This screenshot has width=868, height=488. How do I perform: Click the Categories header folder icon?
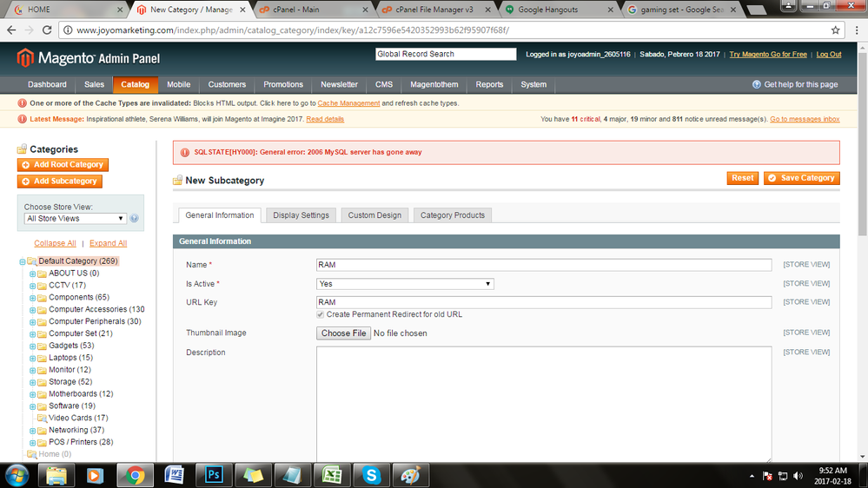point(22,148)
